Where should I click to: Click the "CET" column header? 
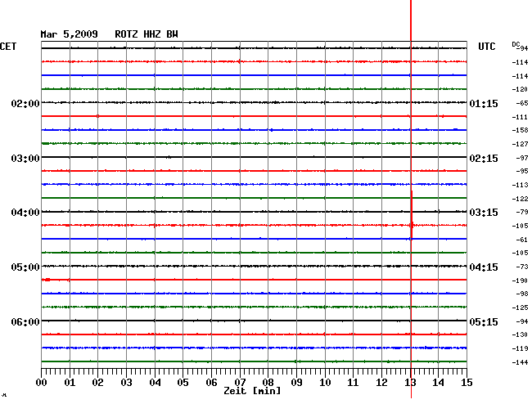click(8, 47)
